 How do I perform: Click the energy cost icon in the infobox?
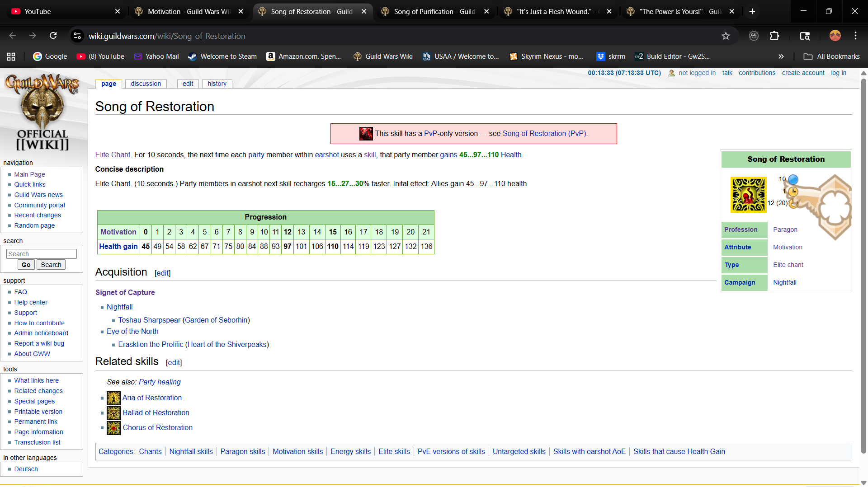[793, 179]
